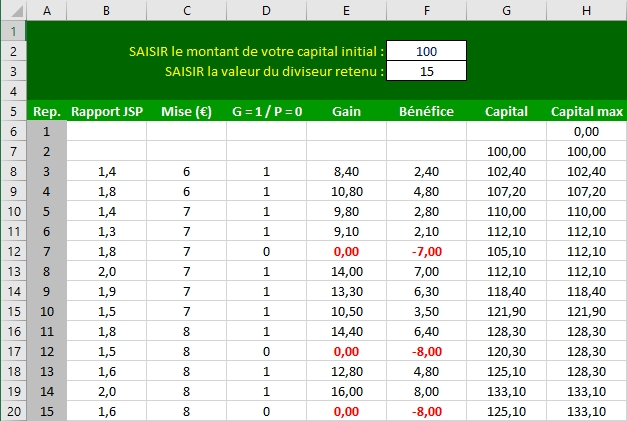Click the 'Rapport JSP' heading cell
This screenshot has height=421, width=627.
point(107,111)
